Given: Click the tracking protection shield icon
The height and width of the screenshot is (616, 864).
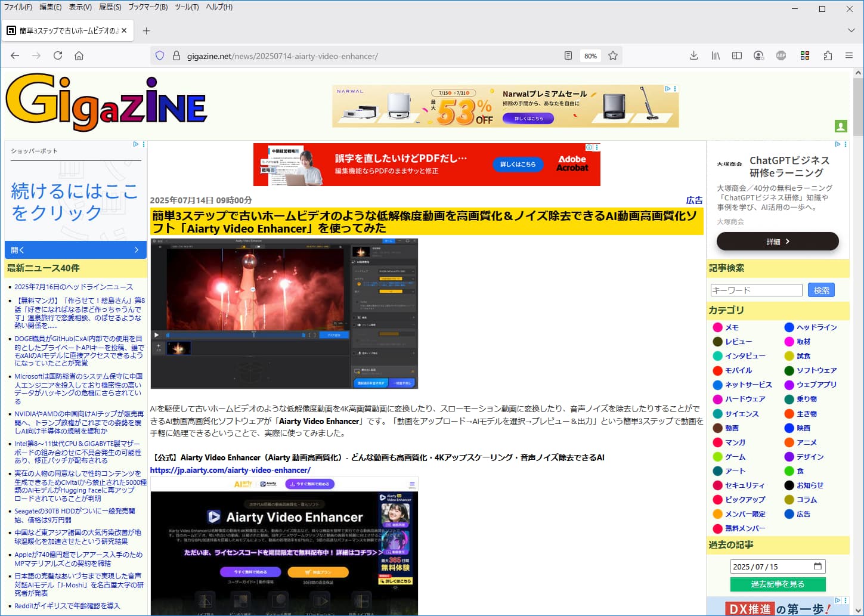Looking at the screenshot, I should click(160, 55).
